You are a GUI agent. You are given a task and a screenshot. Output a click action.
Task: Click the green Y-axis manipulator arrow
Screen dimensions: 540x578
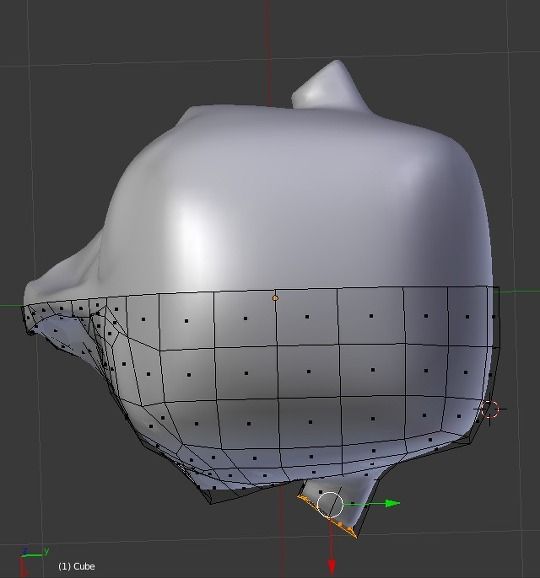[x=392, y=504]
